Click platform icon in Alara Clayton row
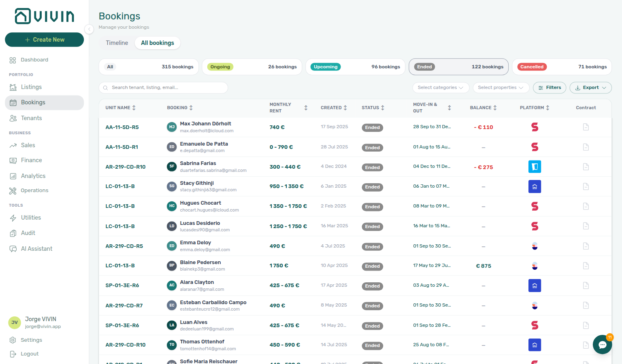Viewport: 622px width, 364px height. tap(535, 286)
